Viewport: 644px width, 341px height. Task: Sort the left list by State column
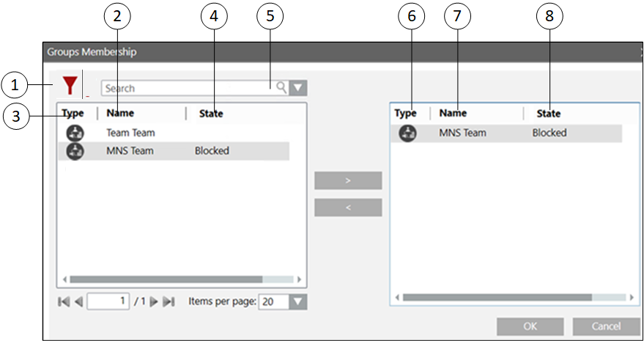click(x=211, y=114)
